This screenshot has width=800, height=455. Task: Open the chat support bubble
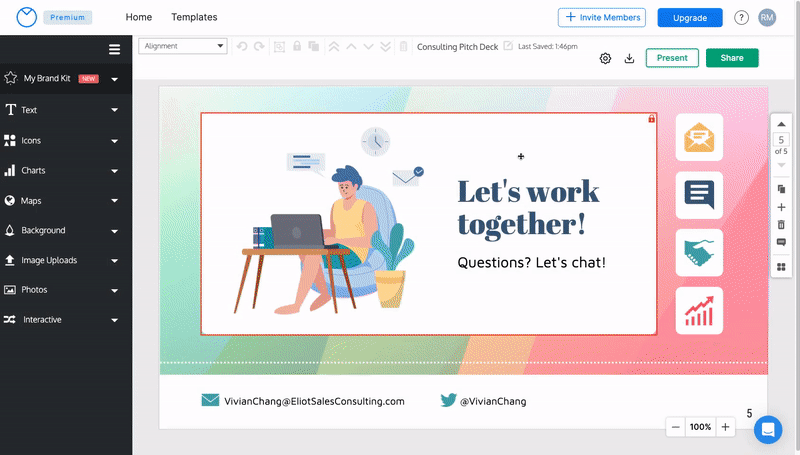(768, 429)
